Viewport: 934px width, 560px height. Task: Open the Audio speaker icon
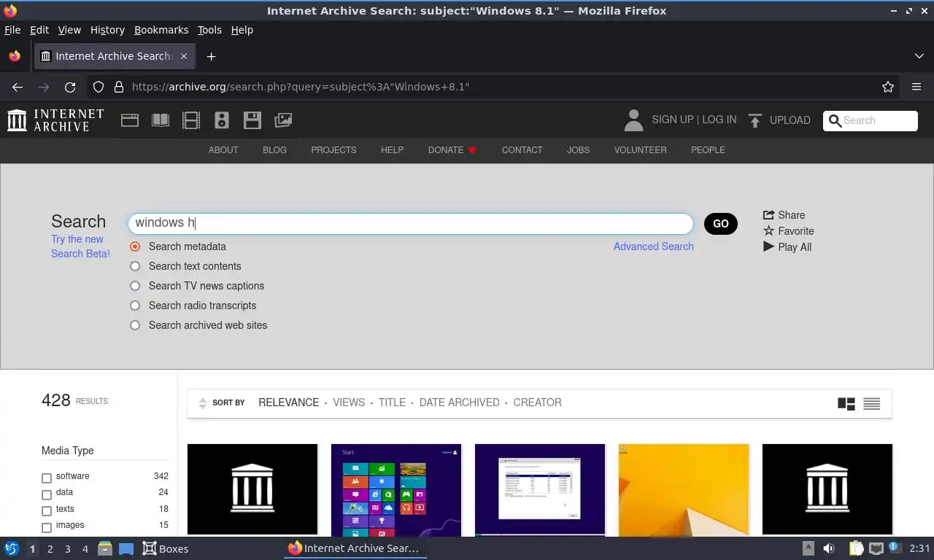coord(222,120)
